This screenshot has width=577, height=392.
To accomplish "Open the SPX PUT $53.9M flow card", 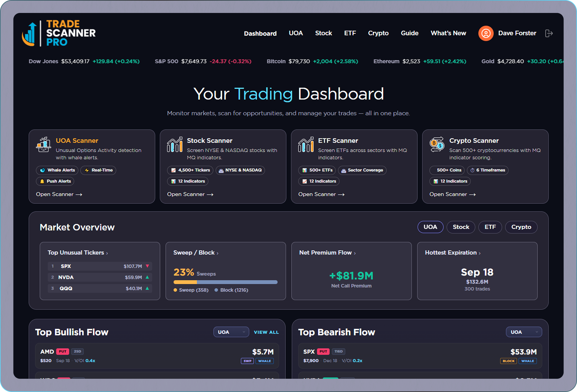I will [x=420, y=356].
